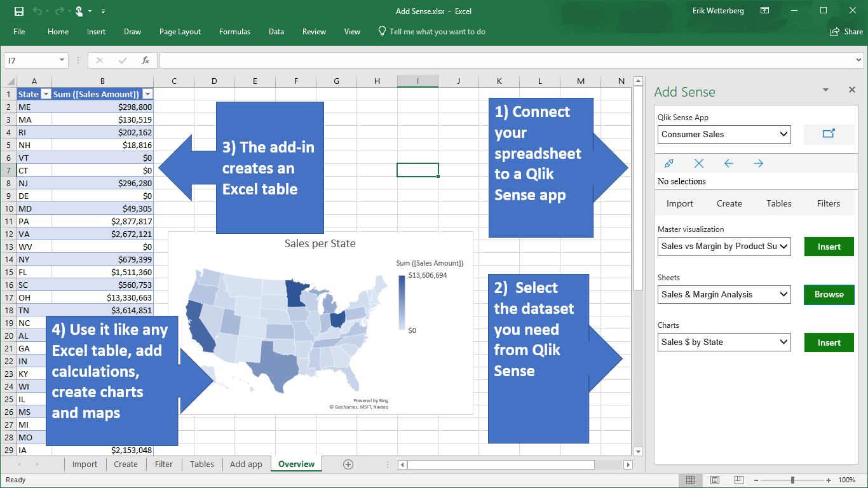Click 100% zoom level
This screenshot has width=868, height=488.
[x=847, y=480]
